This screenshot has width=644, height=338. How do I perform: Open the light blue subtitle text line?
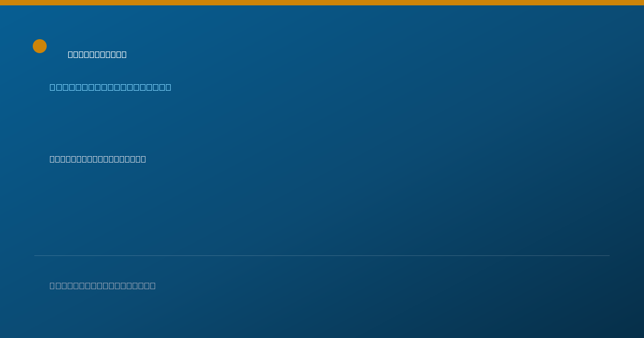coord(111,87)
